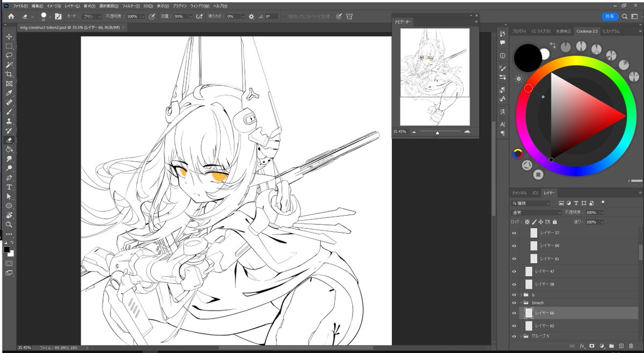The width and height of the screenshot is (644, 353).
Task: Hide layer レイヤー 57 via eye icon
Action: pyautogui.click(x=514, y=233)
